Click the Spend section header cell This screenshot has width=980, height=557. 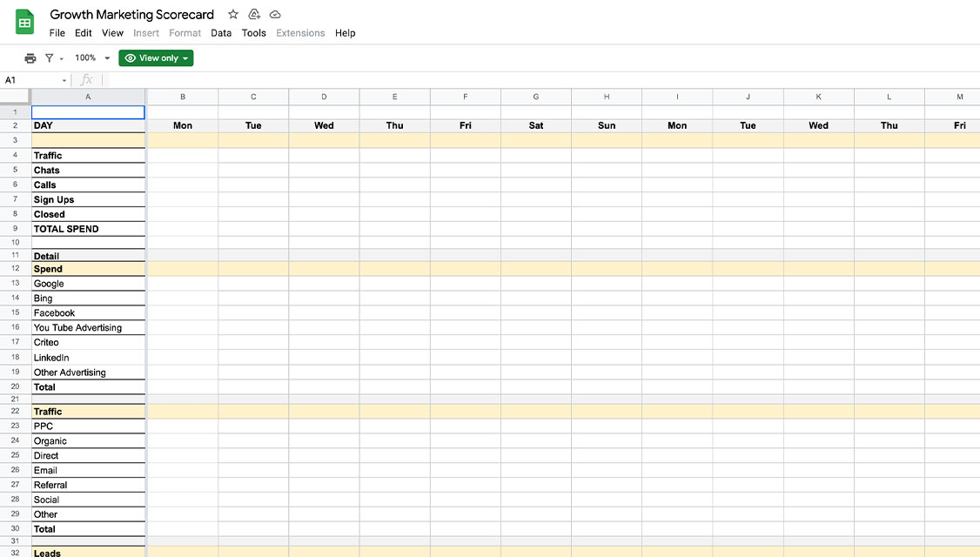click(88, 269)
